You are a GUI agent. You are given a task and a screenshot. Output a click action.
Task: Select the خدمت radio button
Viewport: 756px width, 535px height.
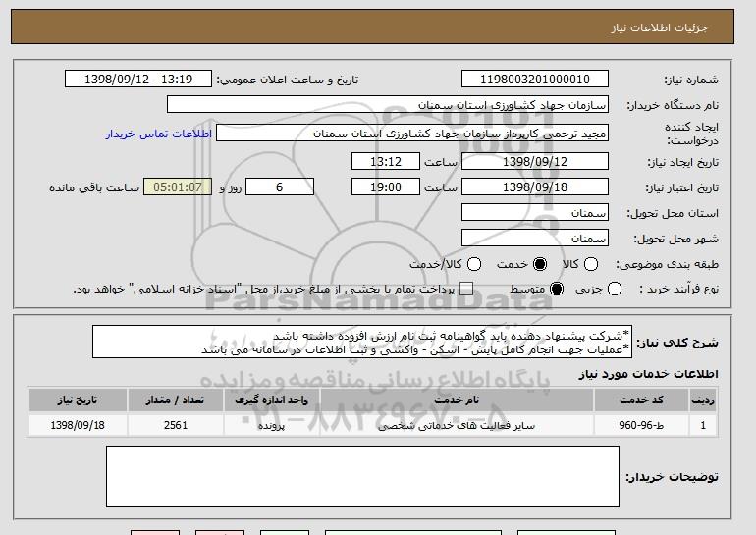540,264
